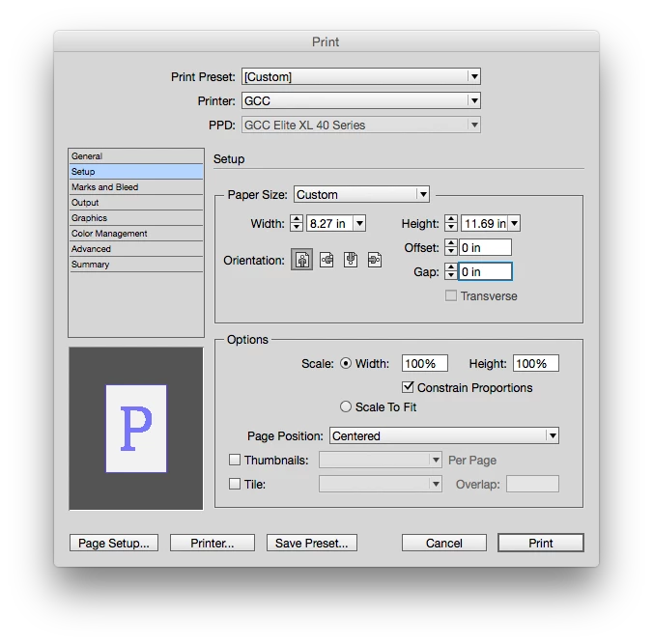Image resolution: width=653 pixels, height=644 pixels.
Task: Click the Scale Height percentage field
Action: point(536,363)
